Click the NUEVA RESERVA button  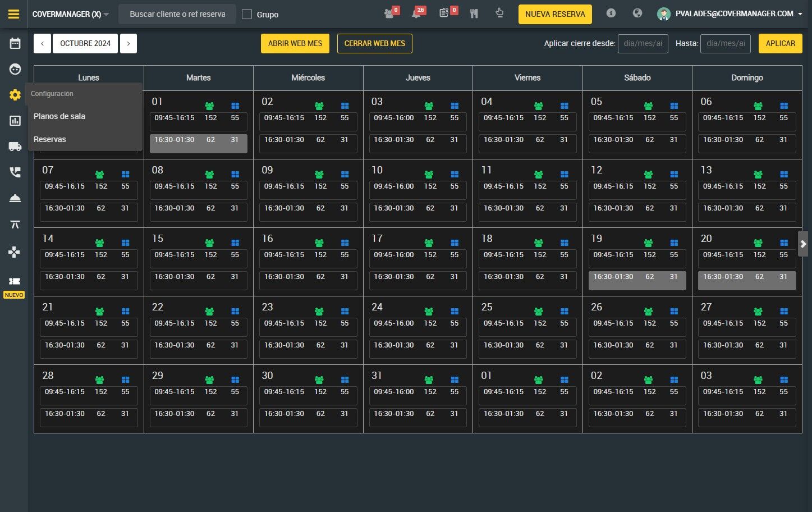tap(555, 14)
